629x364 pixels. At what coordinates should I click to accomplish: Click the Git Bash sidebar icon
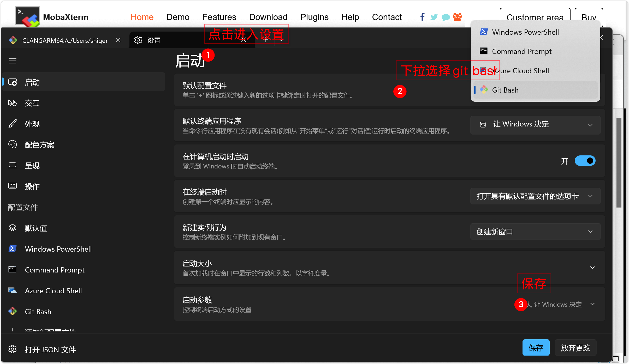click(x=13, y=311)
